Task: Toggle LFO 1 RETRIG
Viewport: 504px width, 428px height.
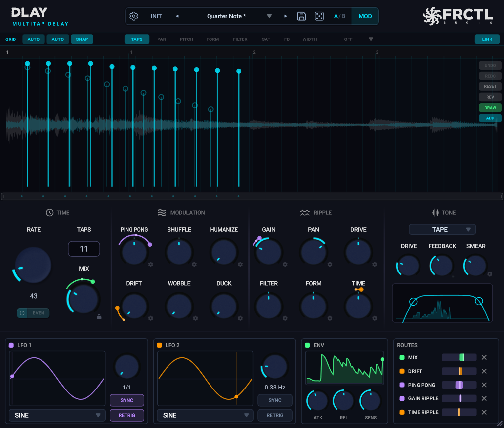Action: coord(127,415)
